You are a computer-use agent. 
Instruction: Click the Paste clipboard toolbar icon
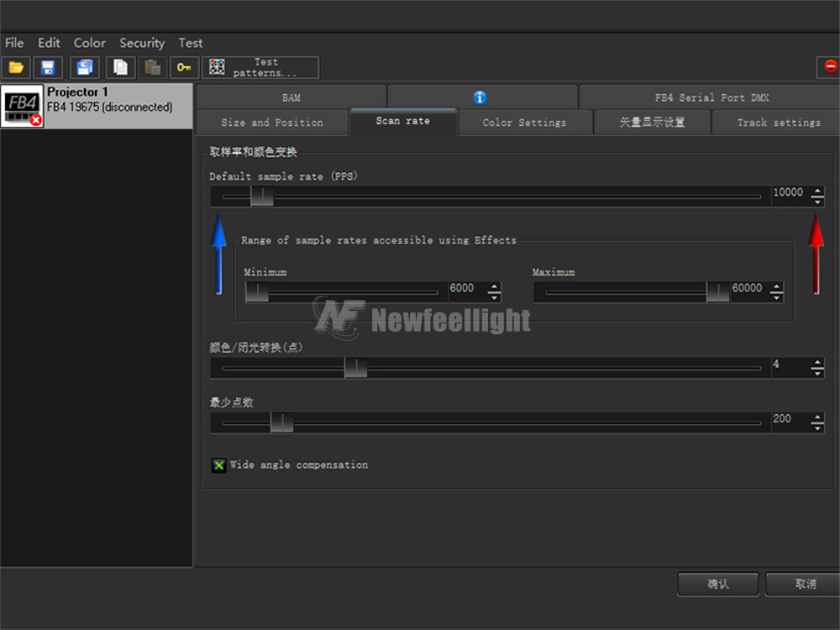152,67
